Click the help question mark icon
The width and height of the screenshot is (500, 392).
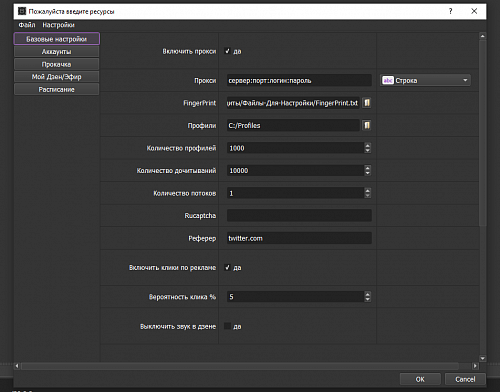tap(451, 11)
